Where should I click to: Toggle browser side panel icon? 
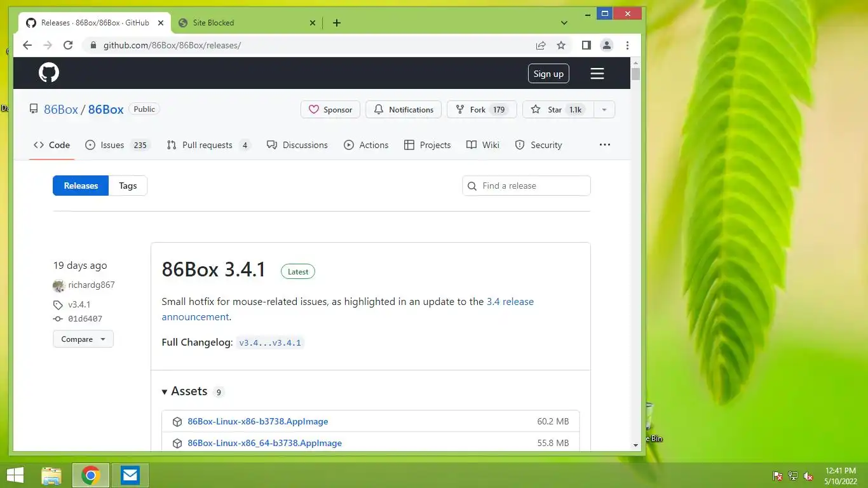pos(587,45)
